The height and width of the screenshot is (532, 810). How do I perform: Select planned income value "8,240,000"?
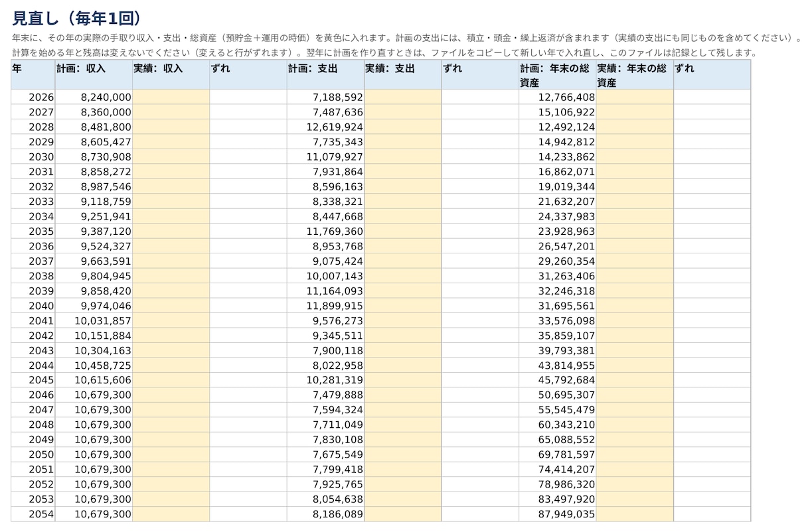click(94, 98)
